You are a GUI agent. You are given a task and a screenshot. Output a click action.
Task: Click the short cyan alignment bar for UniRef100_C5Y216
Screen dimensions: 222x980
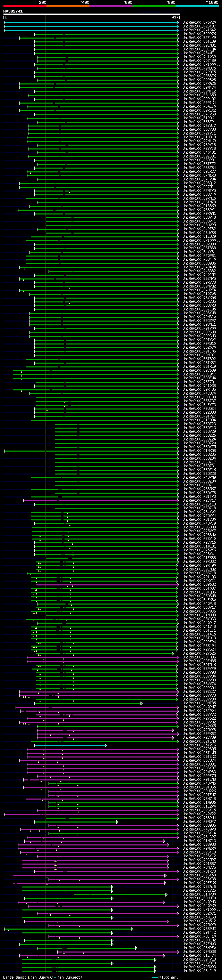[70, 746]
